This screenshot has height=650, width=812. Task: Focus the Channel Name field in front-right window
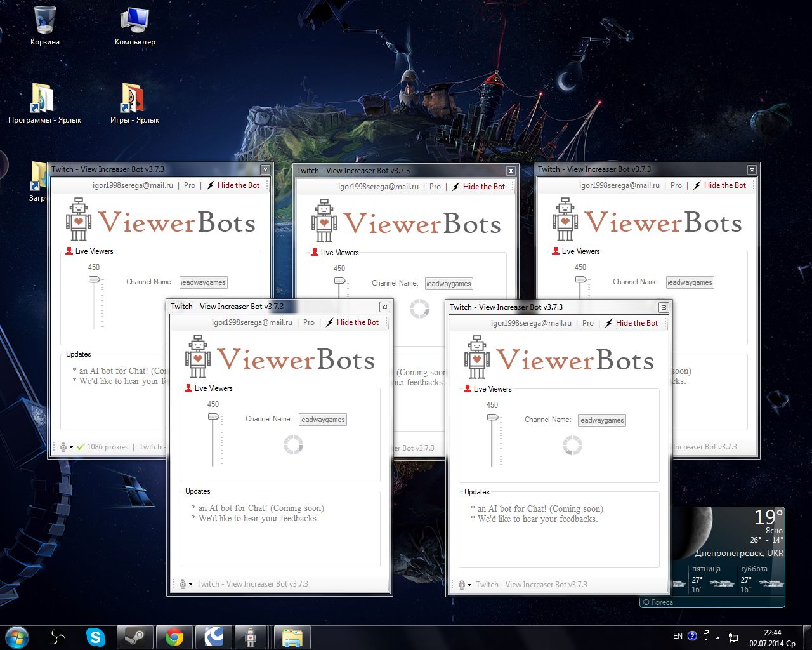click(x=601, y=420)
